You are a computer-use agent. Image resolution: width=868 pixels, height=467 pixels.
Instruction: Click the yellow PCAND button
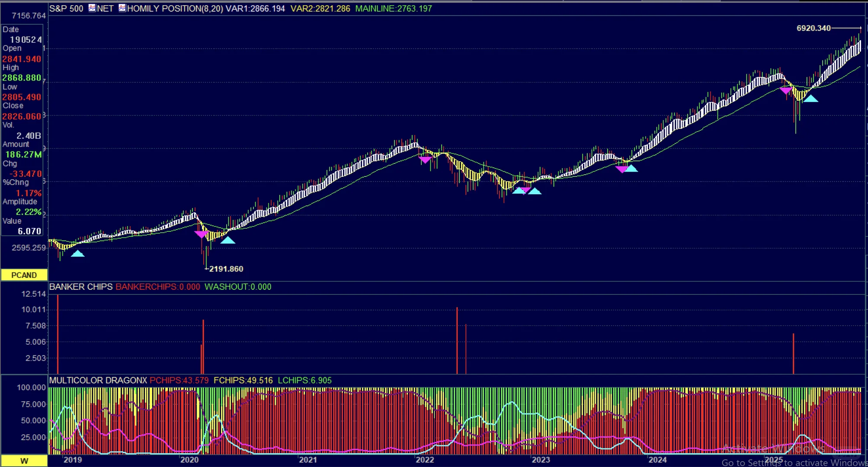(x=24, y=275)
